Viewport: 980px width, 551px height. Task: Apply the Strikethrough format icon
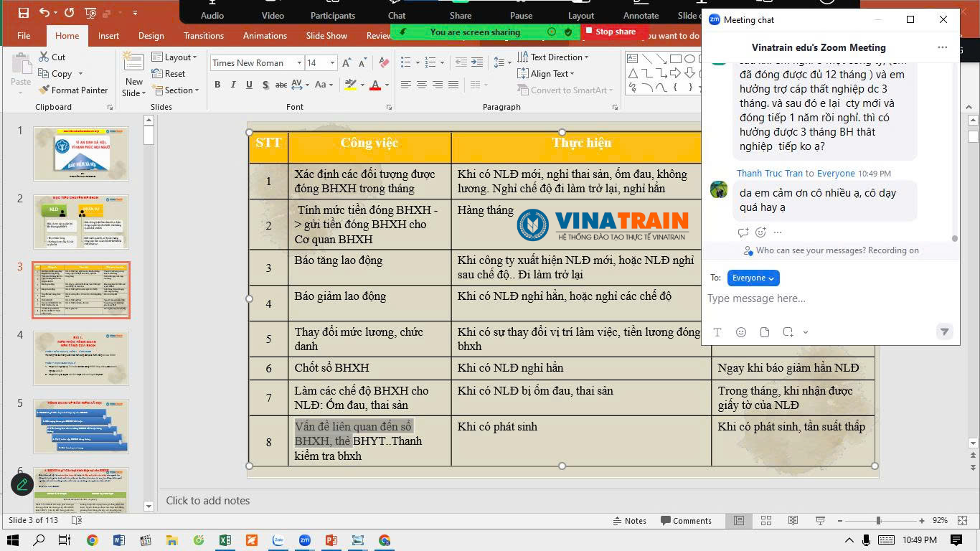point(281,85)
